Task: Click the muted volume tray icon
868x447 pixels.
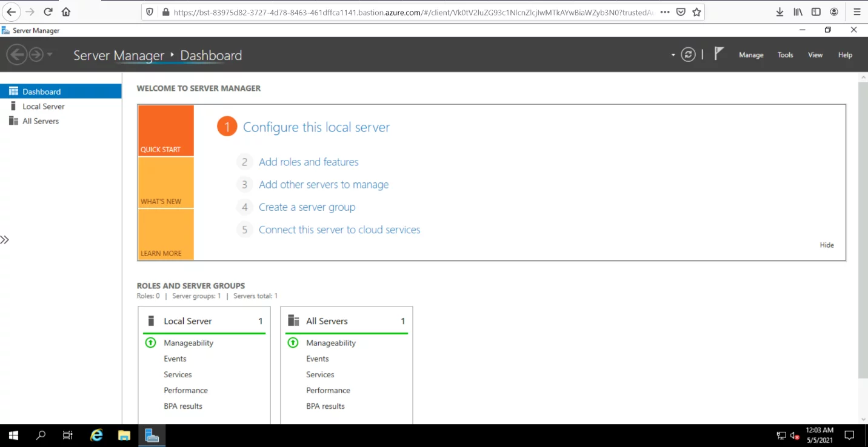Action: point(795,435)
